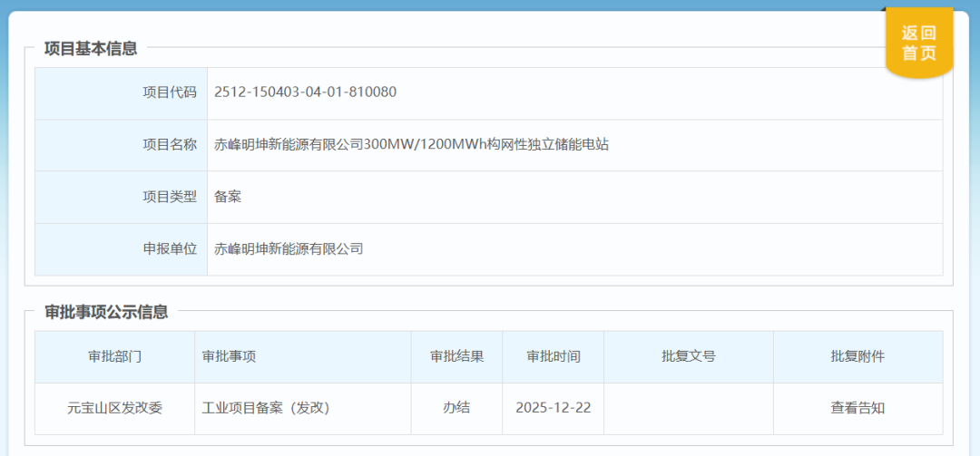Click the 审批结果 column header
Image resolution: width=980 pixels, height=456 pixels.
(456, 356)
